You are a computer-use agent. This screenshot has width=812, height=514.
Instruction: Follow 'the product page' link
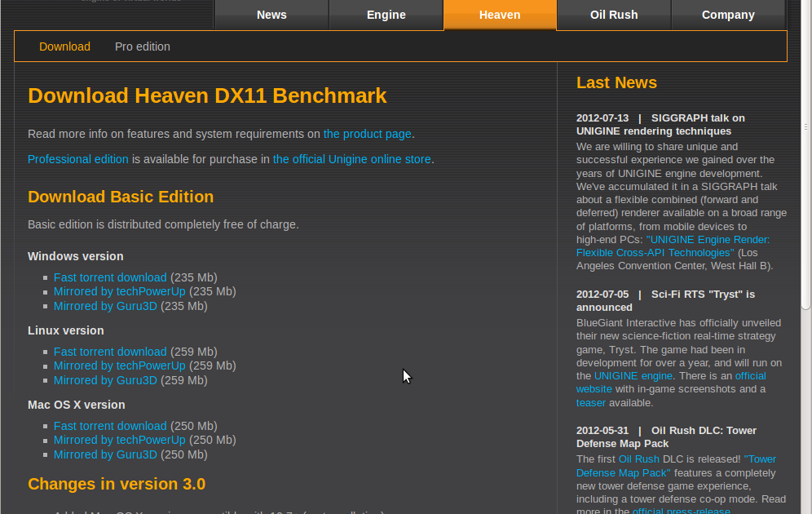pos(367,134)
